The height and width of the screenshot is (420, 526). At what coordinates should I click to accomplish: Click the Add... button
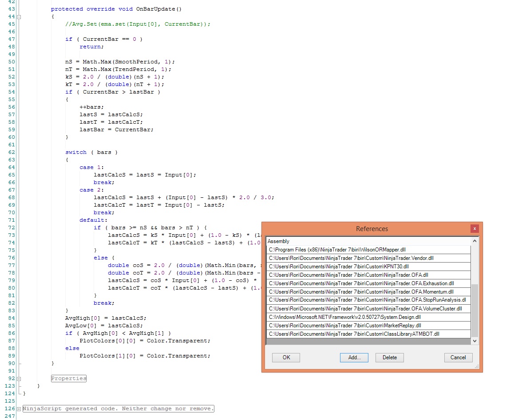point(354,357)
